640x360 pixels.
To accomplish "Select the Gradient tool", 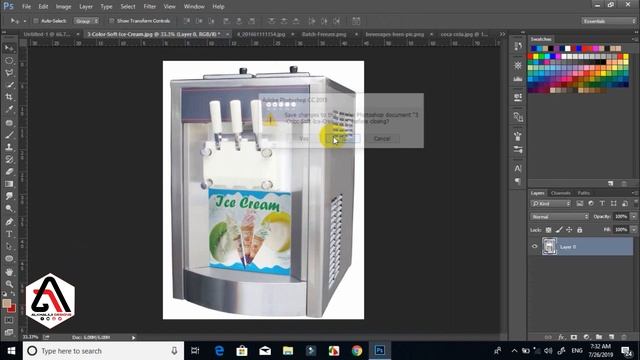I will pos(9,184).
